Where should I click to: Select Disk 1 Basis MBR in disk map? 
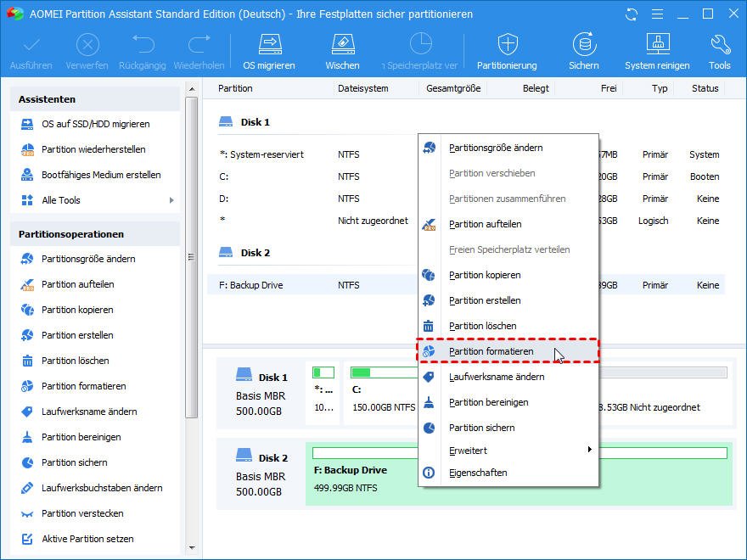[261, 394]
